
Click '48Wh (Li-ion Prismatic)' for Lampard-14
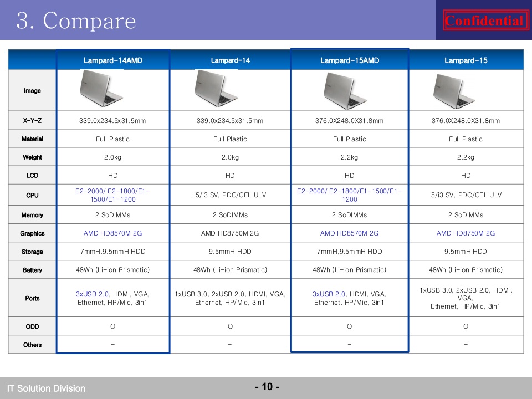pyautogui.click(x=230, y=270)
